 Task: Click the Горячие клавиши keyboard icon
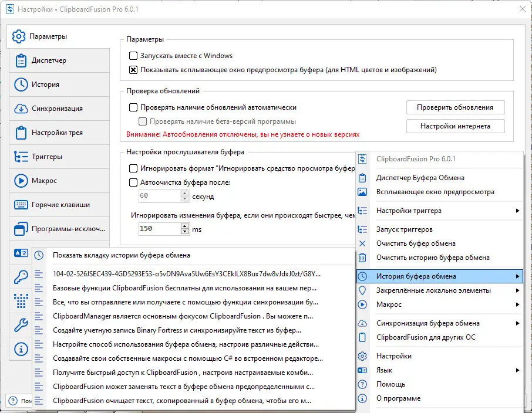(x=21, y=205)
